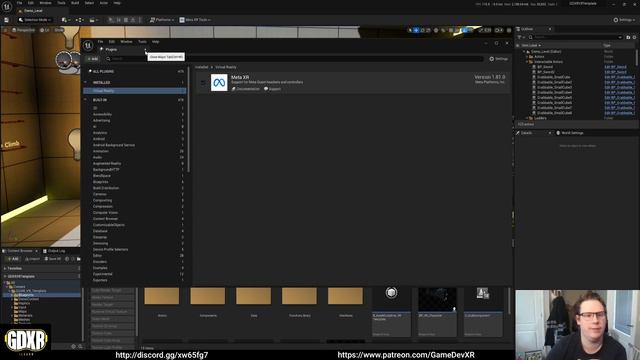Open the viewport Show menu
Viewport: 640px width, 360px height.
58,30
